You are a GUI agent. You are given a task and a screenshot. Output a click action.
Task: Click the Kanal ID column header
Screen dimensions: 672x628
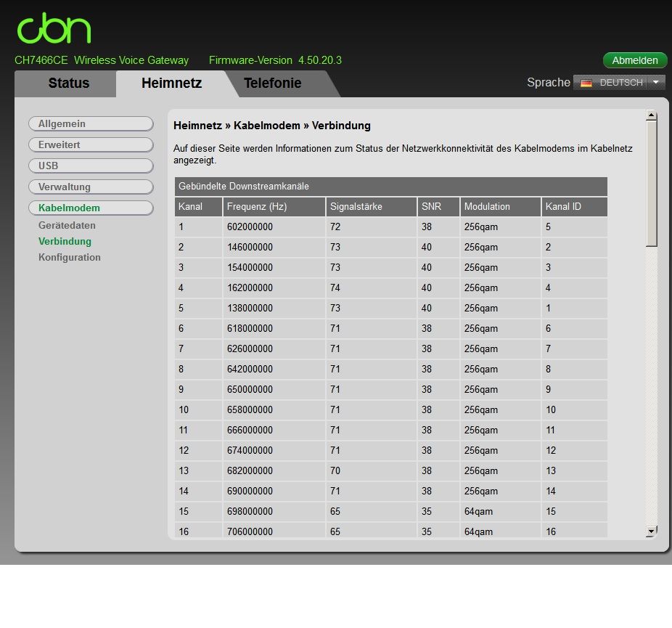click(x=574, y=207)
